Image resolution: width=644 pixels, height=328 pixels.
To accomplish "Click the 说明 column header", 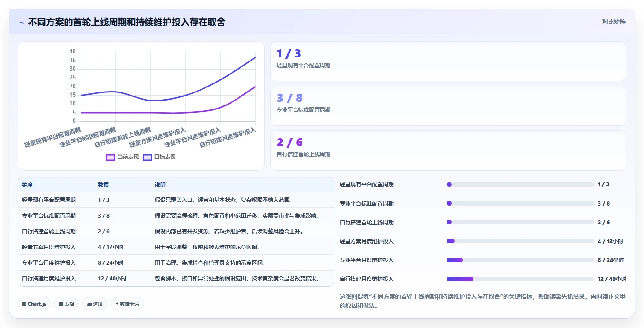I will (x=160, y=185).
